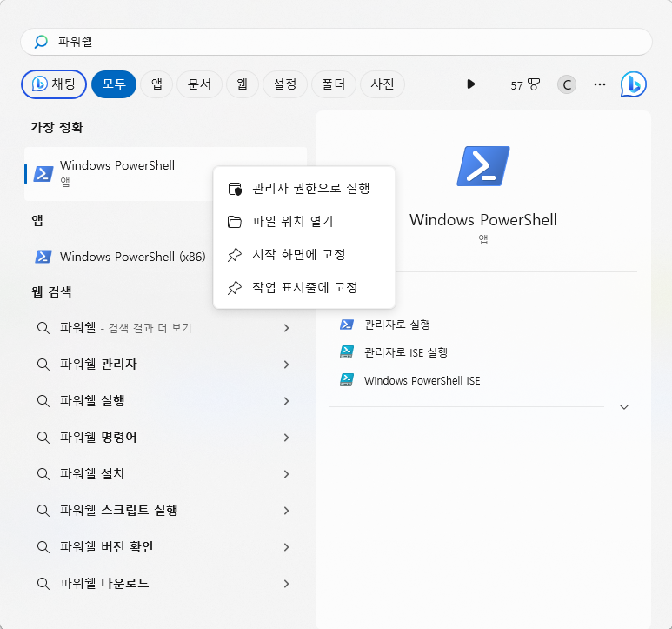Expand the arrow for 파워쉘 버전 확인
The height and width of the screenshot is (629, 672).
(x=287, y=547)
